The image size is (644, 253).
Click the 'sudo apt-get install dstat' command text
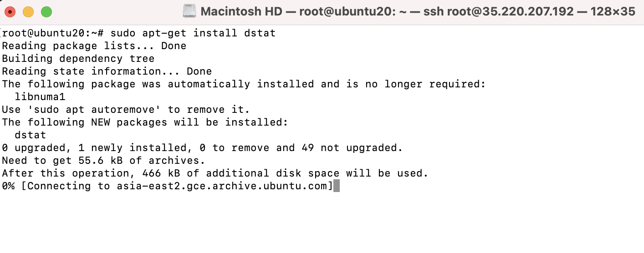(193, 33)
